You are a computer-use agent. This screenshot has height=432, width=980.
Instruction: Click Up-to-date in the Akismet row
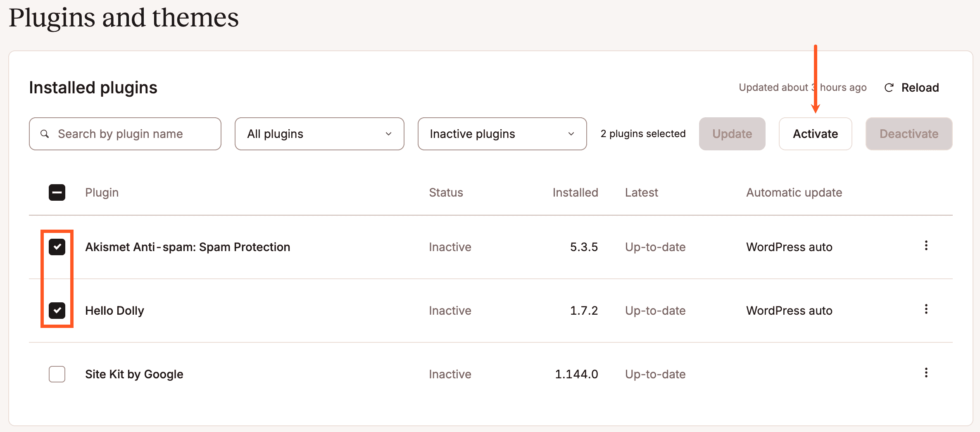click(x=655, y=247)
